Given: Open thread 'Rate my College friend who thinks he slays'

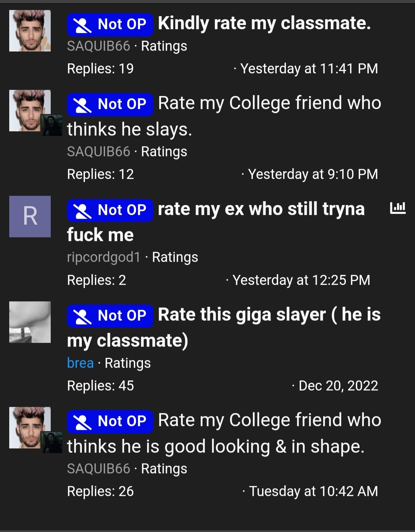Looking at the screenshot, I should [224, 116].
